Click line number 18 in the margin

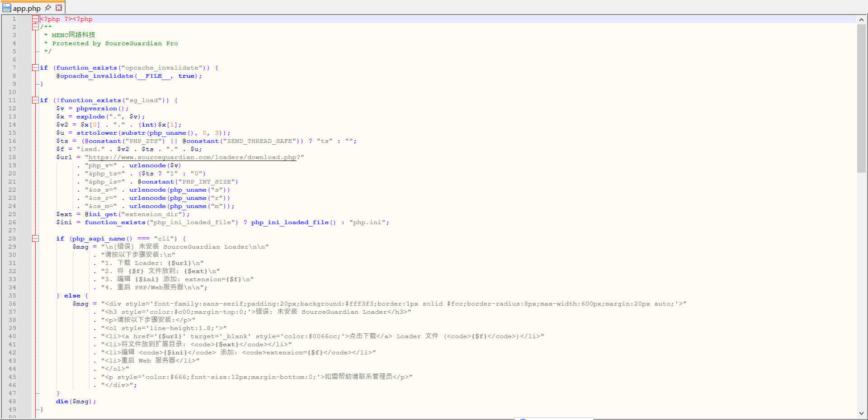[12, 157]
